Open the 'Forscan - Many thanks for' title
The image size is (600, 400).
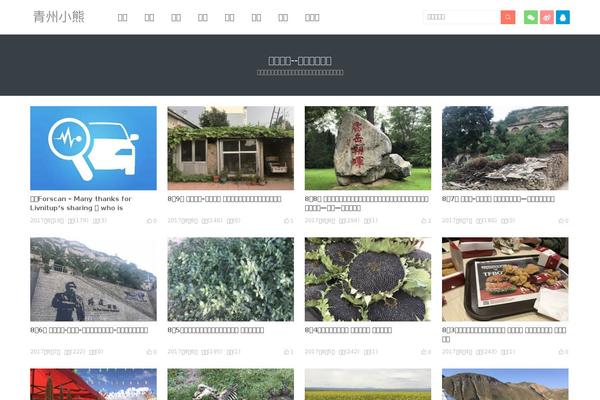click(81, 203)
